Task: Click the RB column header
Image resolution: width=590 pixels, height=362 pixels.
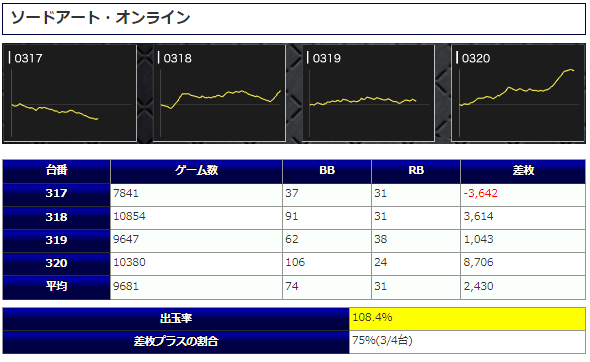Action: (416, 171)
